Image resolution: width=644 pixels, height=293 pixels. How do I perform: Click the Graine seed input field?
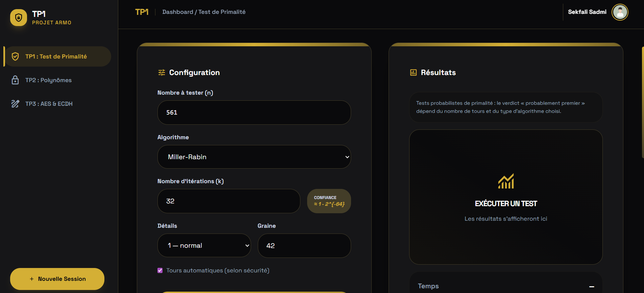coord(304,246)
